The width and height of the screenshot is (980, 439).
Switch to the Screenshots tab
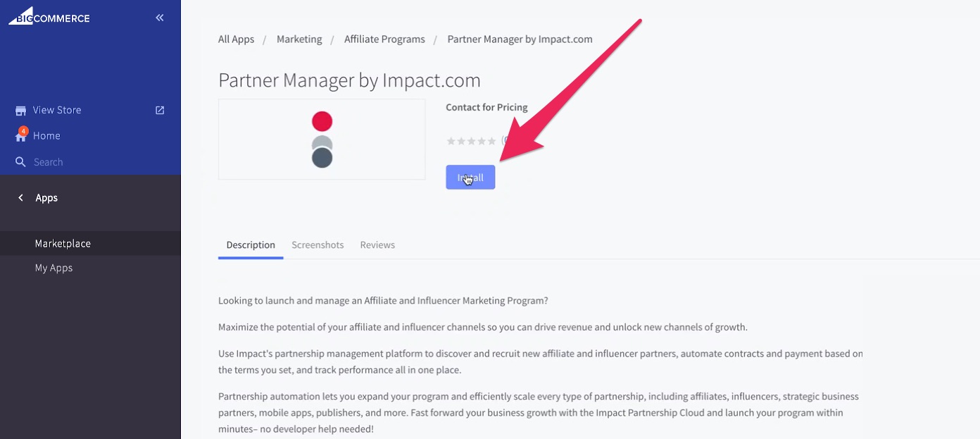[x=318, y=245]
